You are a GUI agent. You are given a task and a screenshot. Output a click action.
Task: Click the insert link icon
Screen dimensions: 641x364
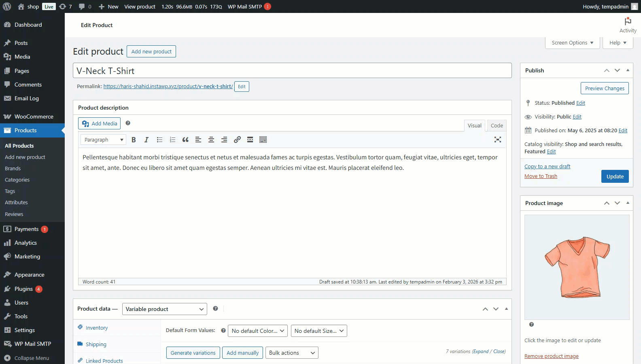237,140
